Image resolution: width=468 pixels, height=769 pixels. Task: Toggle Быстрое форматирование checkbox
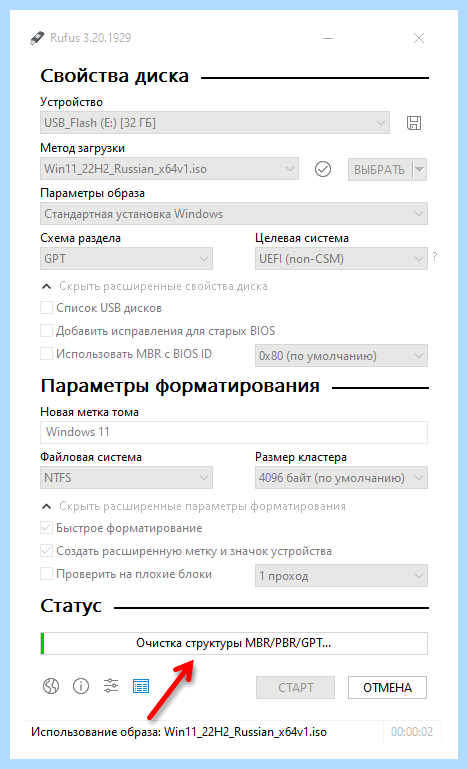pyautogui.click(x=46, y=528)
